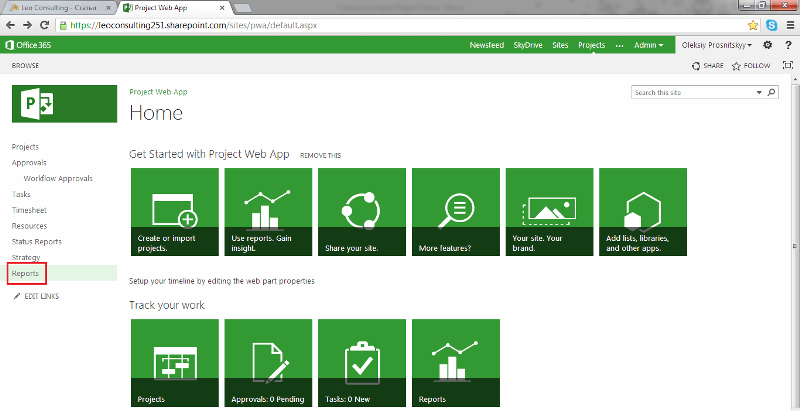Open the Chrome menu button

click(x=790, y=25)
